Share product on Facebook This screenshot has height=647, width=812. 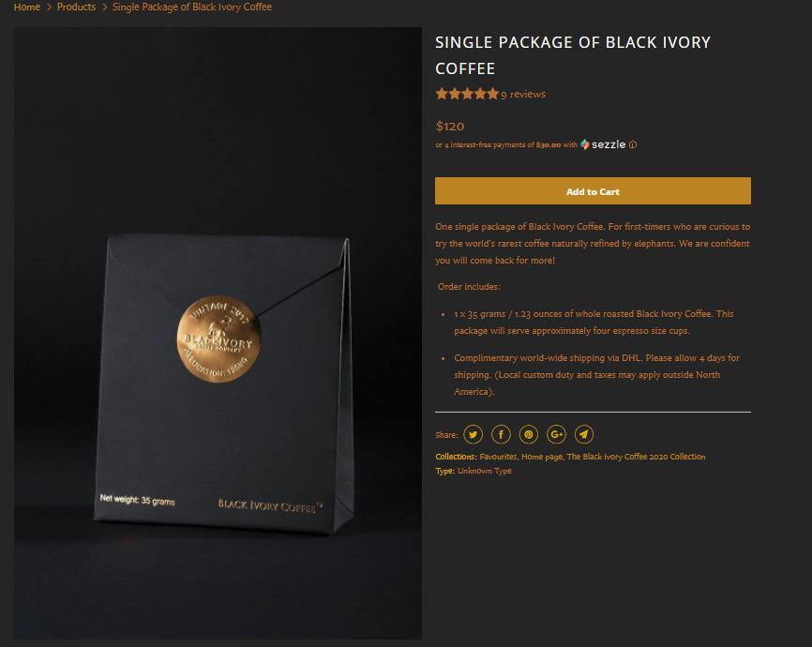pyautogui.click(x=501, y=434)
